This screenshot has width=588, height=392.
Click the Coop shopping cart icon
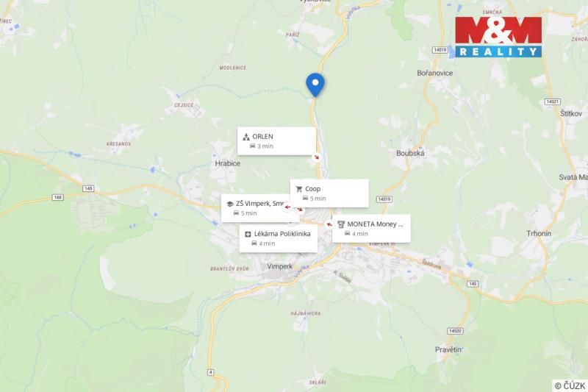pos(299,189)
